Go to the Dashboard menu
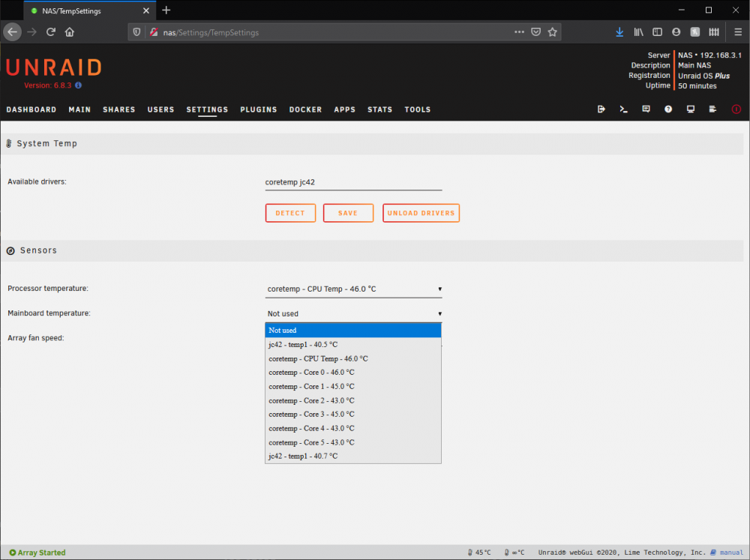Viewport: 750px width, 560px height. [x=31, y=109]
